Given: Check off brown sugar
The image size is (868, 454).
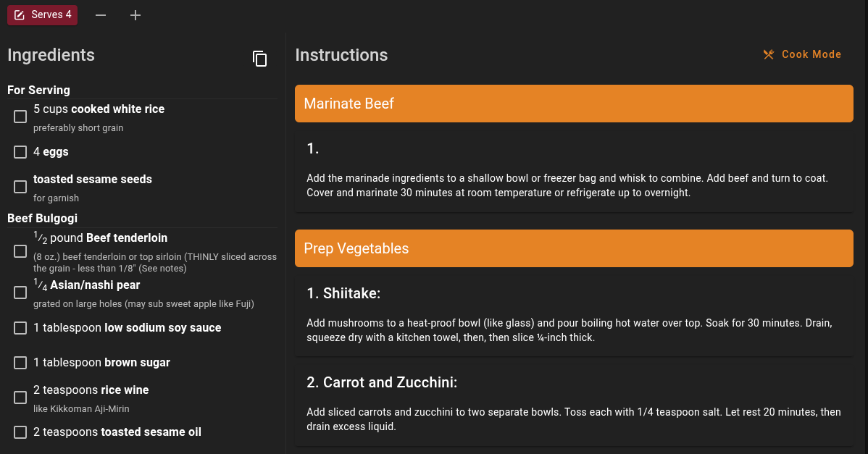Looking at the screenshot, I should (20, 363).
